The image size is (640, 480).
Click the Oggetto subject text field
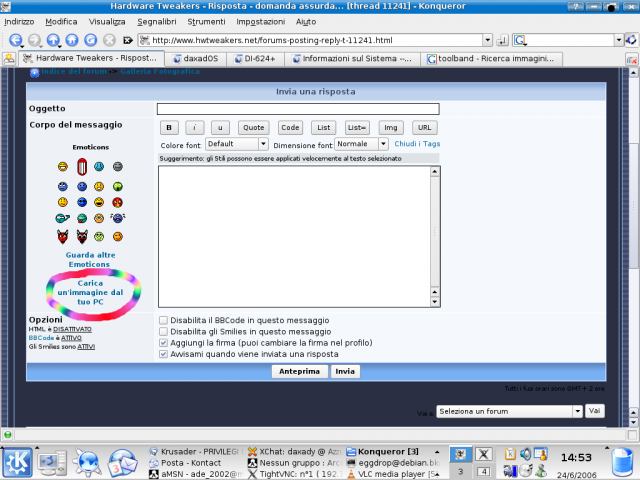click(x=297, y=109)
